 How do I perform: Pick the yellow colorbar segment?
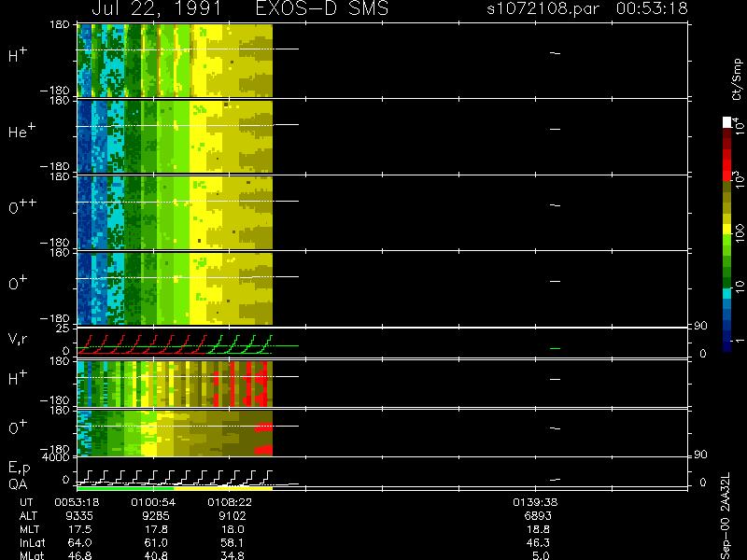click(727, 229)
